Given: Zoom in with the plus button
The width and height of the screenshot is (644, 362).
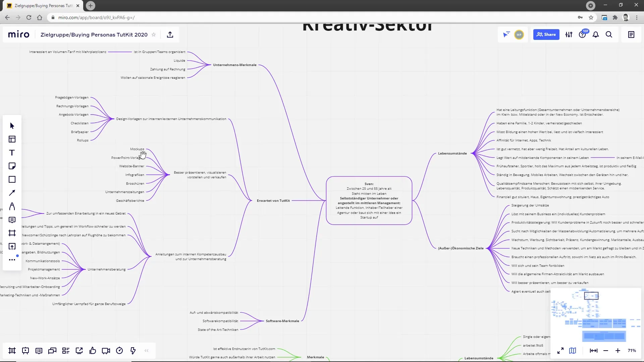Looking at the screenshot, I should click(618, 351).
